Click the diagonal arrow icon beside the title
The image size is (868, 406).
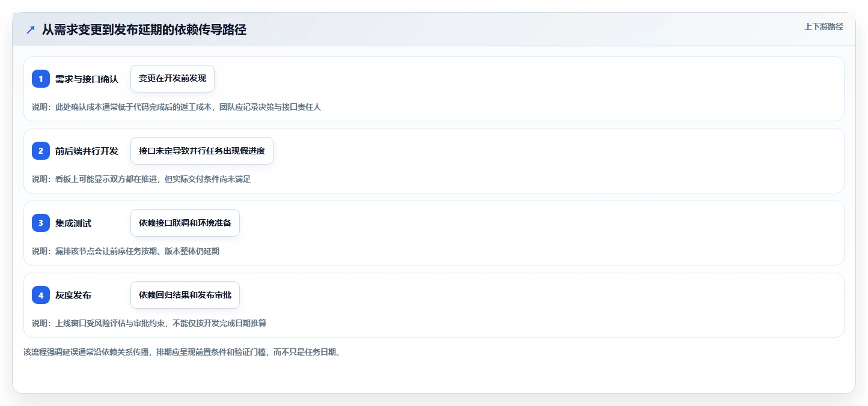coord(31,30)
